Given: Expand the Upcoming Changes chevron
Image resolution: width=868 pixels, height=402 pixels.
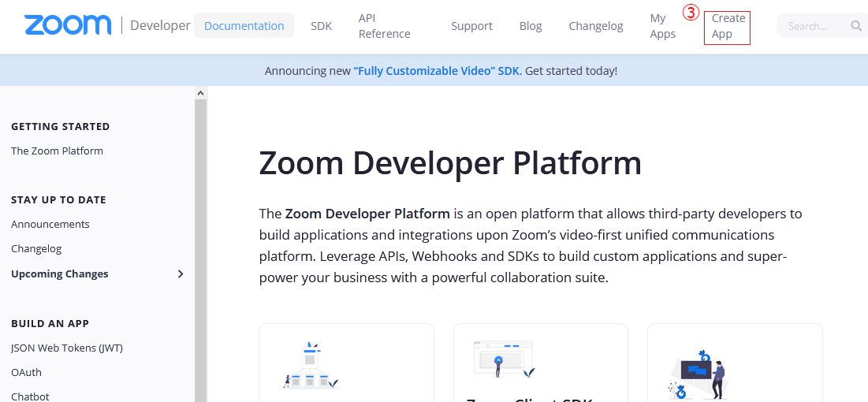Looking at the screenshot, I should [x=181, y=274].
